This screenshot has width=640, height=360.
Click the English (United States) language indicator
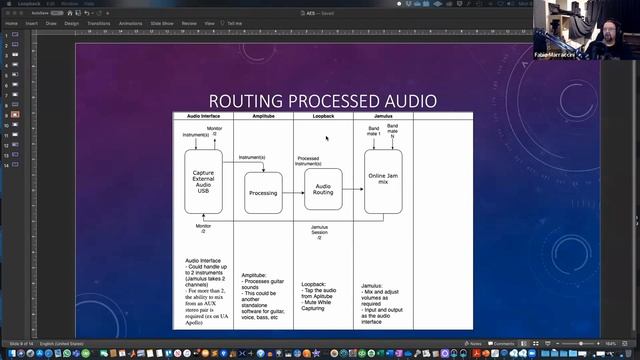[62, 344]
